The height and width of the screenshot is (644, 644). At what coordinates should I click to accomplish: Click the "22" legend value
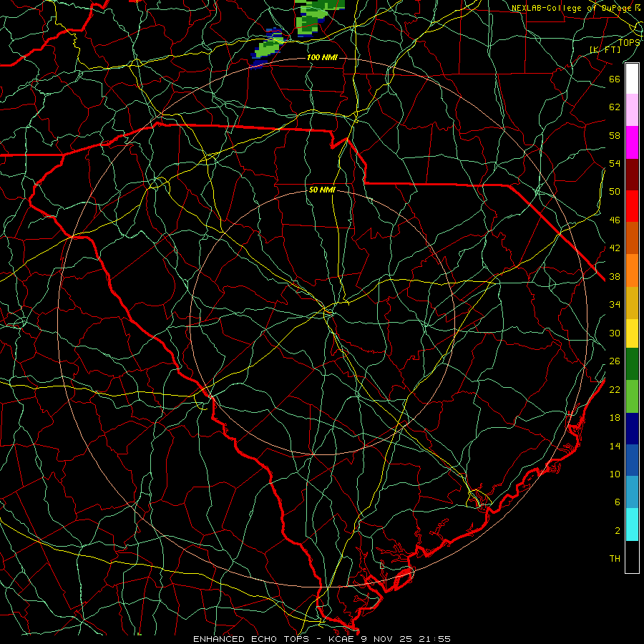[x=615, y=389]
